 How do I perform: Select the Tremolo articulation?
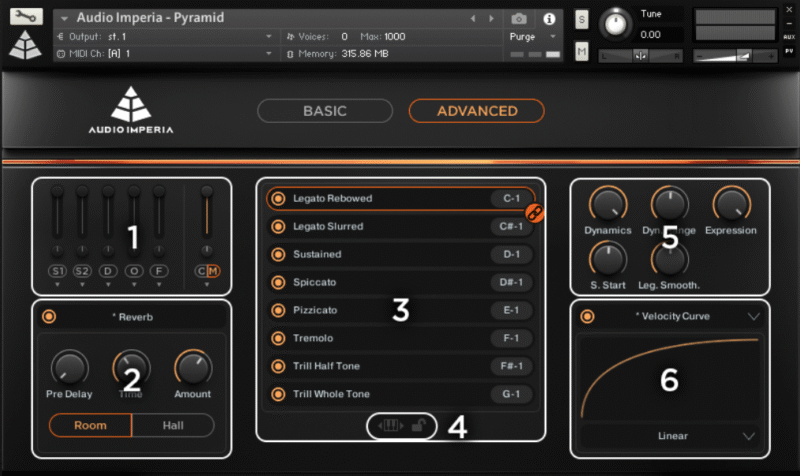(x=401, y=338)
